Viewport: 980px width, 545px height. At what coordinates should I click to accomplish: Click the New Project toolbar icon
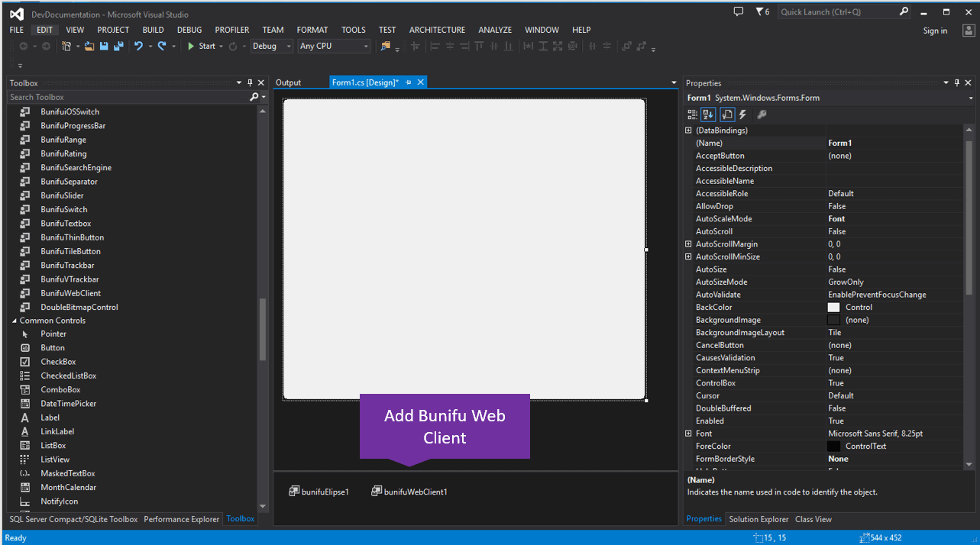(66, 46)
